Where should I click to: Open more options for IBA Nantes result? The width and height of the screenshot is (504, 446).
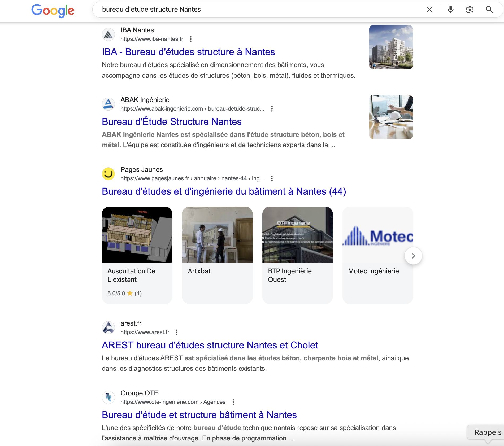pyautogui.click(x=190, y=39)
